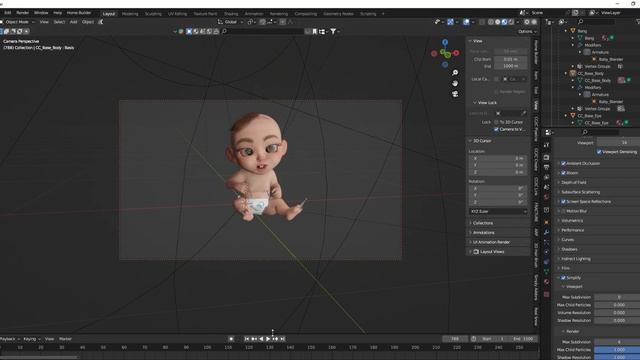This screenshot has height=360, width=640.
Task: Open the Marker menu in timeline
Action: 65,339
